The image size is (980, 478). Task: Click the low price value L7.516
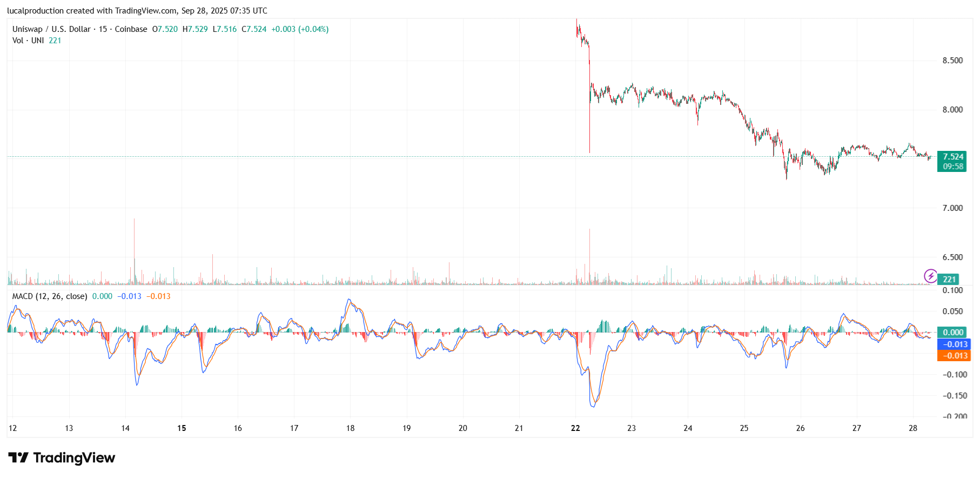click(x=225, y=29)
